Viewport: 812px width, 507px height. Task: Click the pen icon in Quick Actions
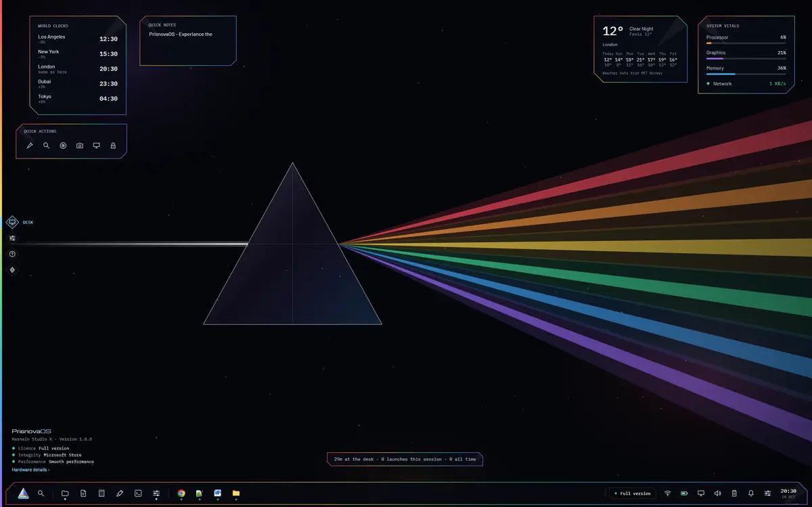point(30,146)
